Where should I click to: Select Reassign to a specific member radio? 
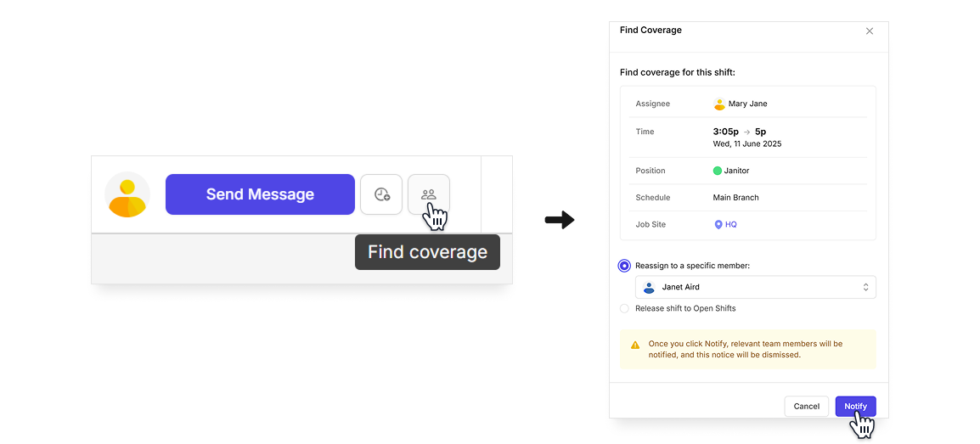pyautogui.click(x=624, y=266)
